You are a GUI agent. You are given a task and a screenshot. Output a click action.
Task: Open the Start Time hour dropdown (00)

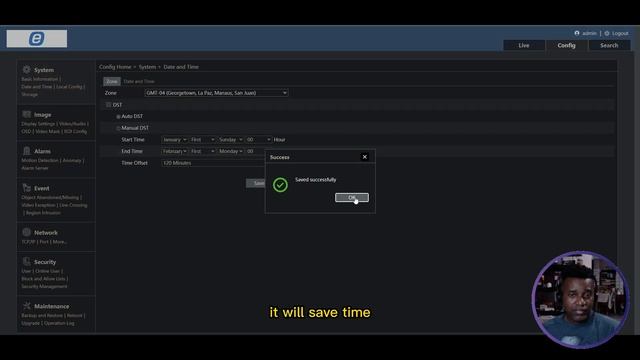(258, 140)
